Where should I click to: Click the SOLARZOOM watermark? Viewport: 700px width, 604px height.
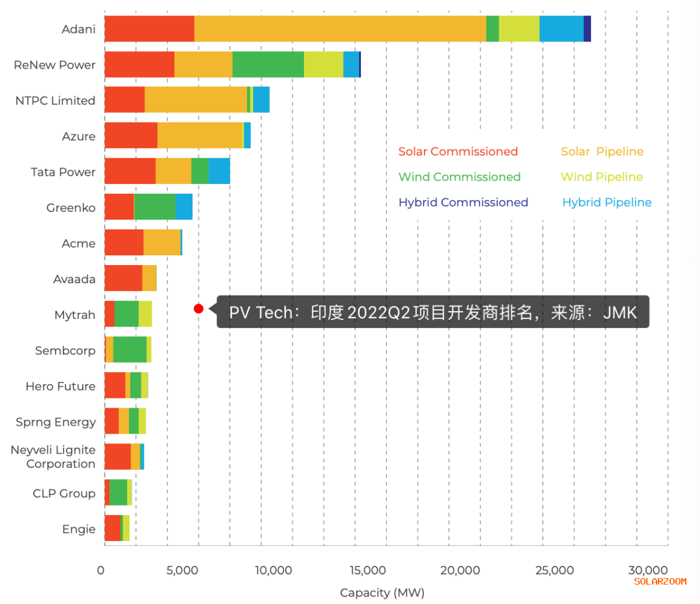[x=659, y=581]
